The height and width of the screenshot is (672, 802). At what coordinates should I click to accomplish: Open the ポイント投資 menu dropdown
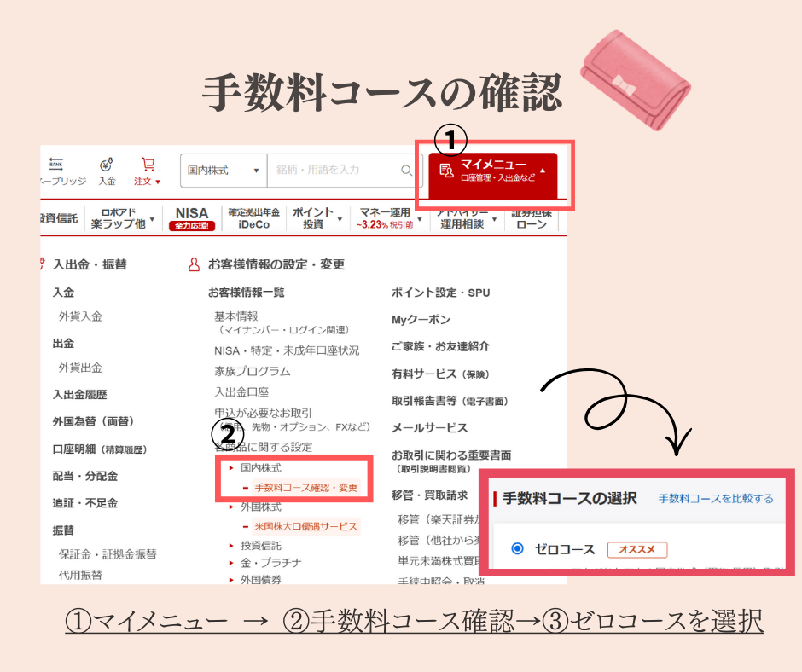[x=313, y=218]
